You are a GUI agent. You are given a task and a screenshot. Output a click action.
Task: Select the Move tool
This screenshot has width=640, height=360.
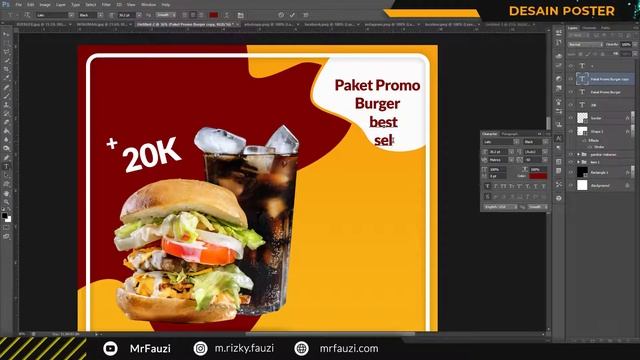(7, 35)
